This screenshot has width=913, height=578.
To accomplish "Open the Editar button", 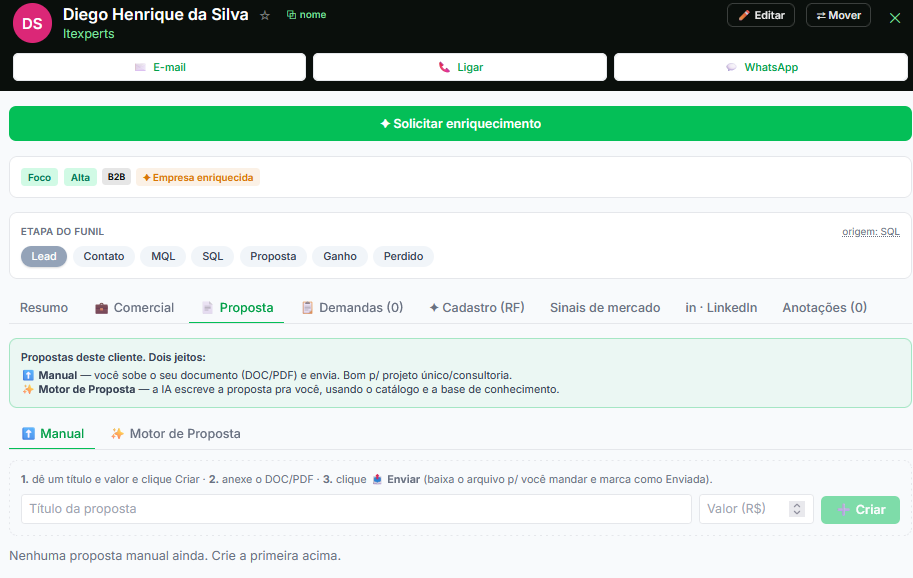I will tap(761, 15).
